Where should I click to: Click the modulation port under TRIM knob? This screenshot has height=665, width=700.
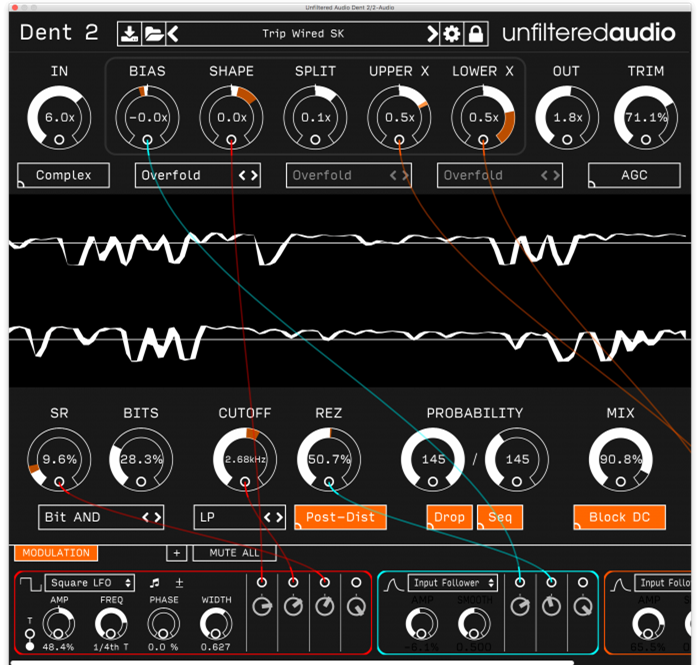pos(646,140)
